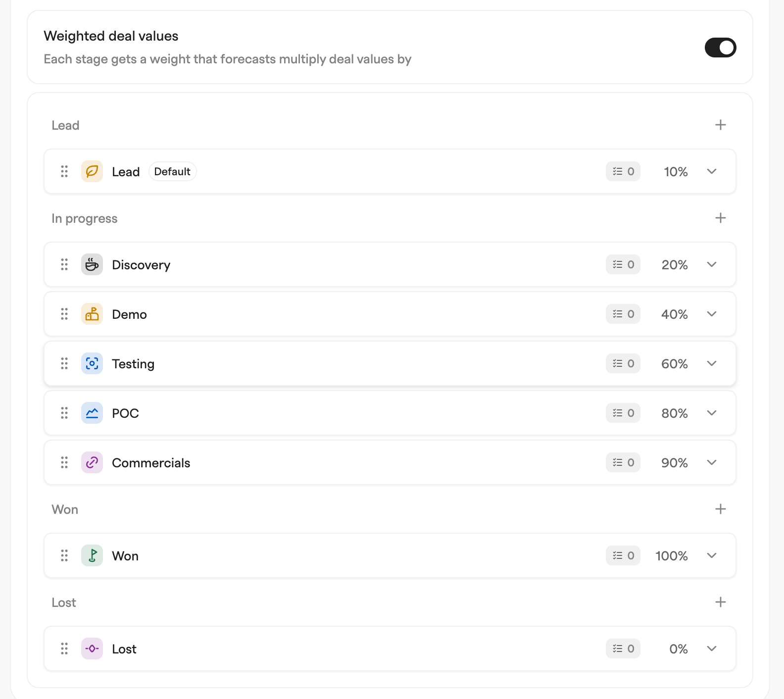Click the Testing stage scan icon
Viewport: 784px width, 699px height.
tap(92, 363)
